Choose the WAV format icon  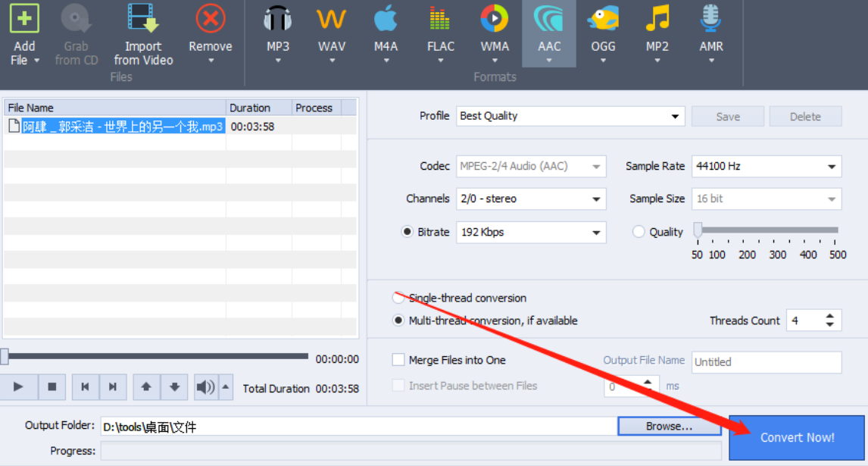331,20
